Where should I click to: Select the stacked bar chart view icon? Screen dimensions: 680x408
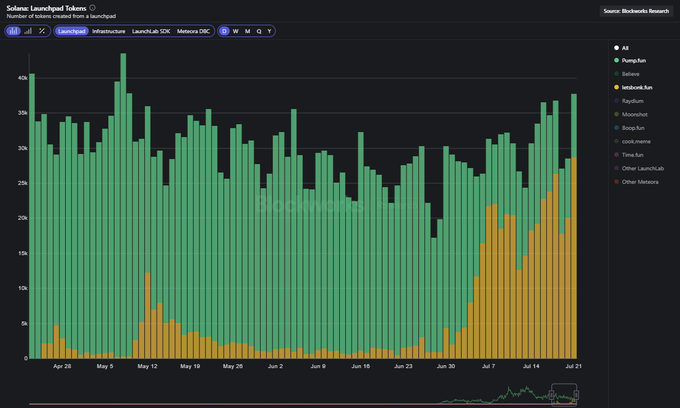click(14, 31)
